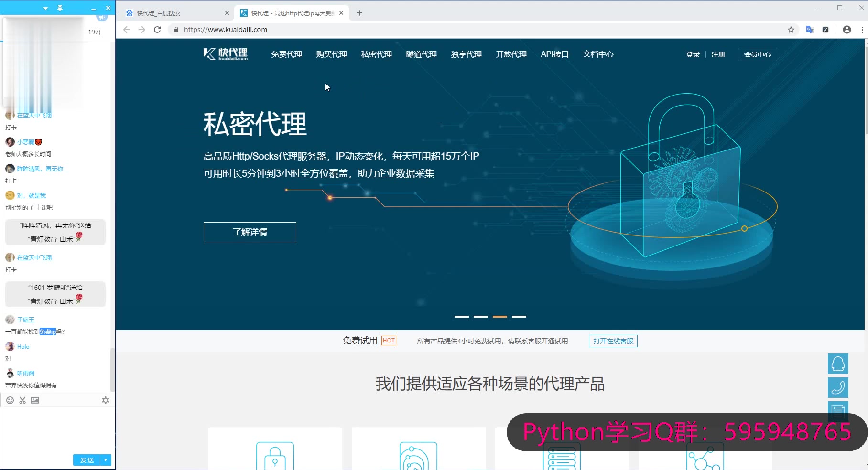Open the 会员中心 button
Viewport: 868px width, 470px height.
tap(758, 54)
